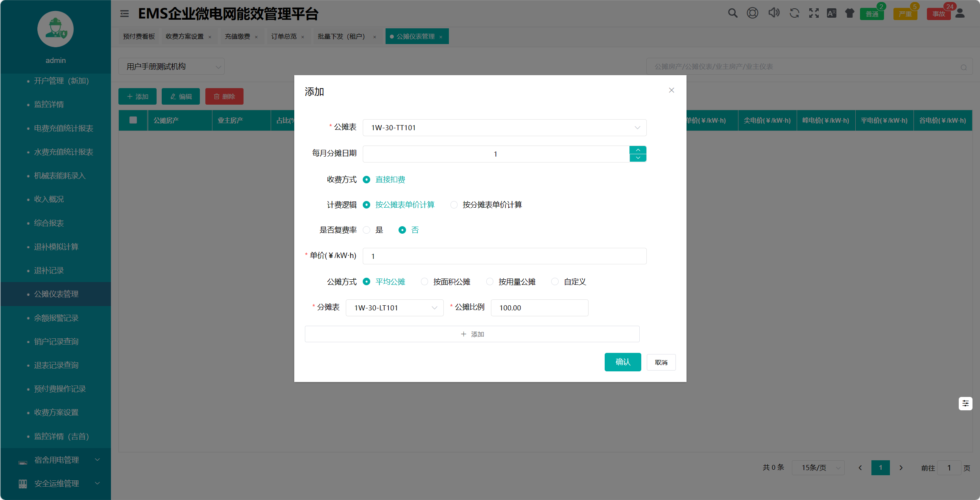Increase 每月分摊日期 with the up stepper
The width and height of the screenshot is (980, 500).
(638, 150)
